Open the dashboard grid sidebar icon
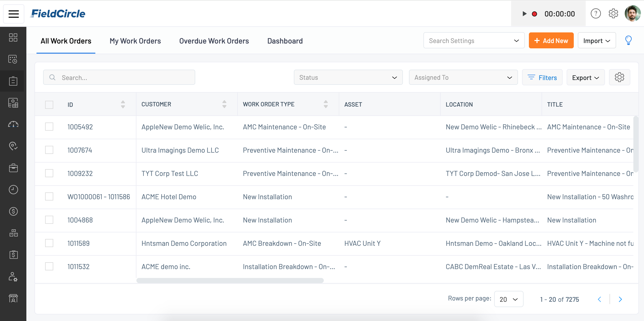Screen dimensions: 644x321 [x=13, y=37]
